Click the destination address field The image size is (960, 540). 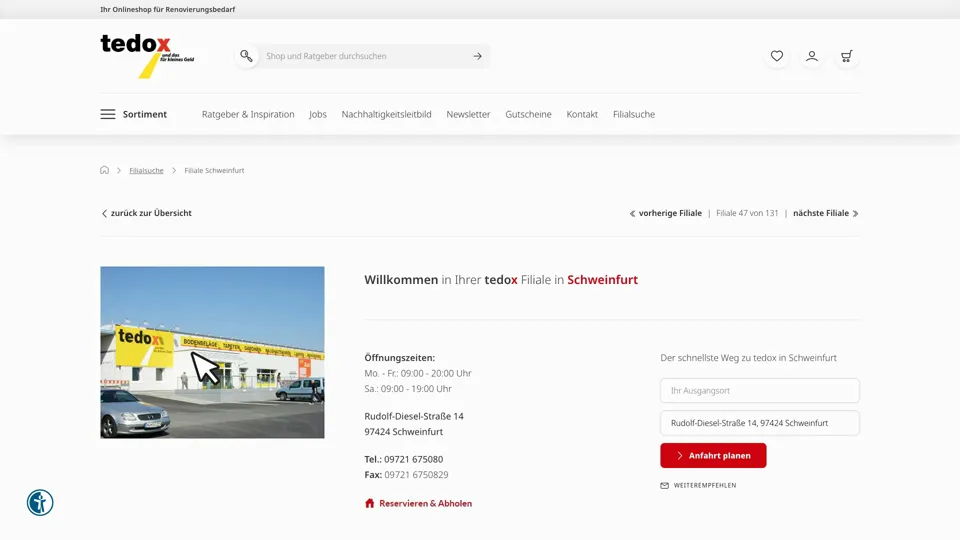pos(760,423)
